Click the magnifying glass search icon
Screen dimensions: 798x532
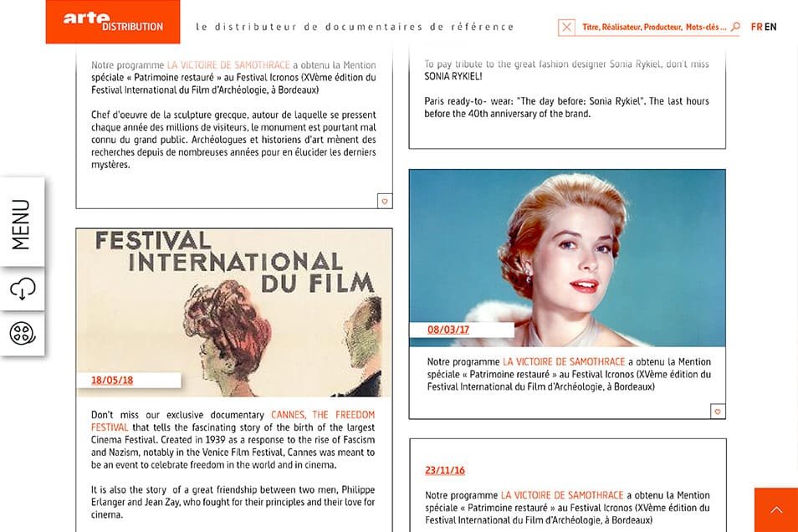[x=735, y=27]
